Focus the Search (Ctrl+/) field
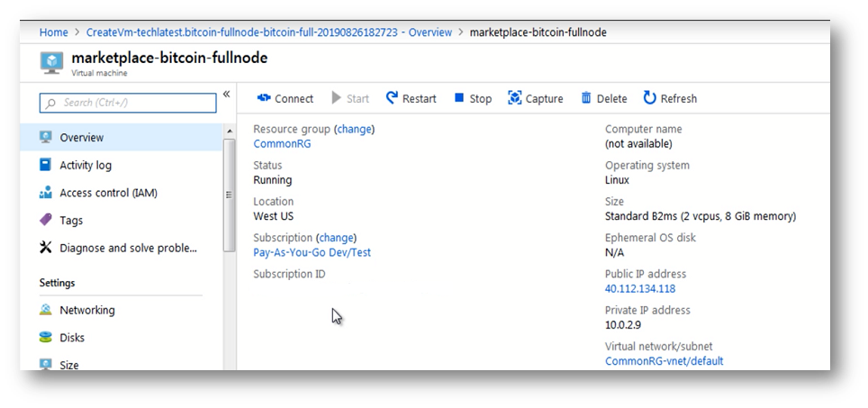Viewport: 868px width, 408px height. [x=128, y=103]
